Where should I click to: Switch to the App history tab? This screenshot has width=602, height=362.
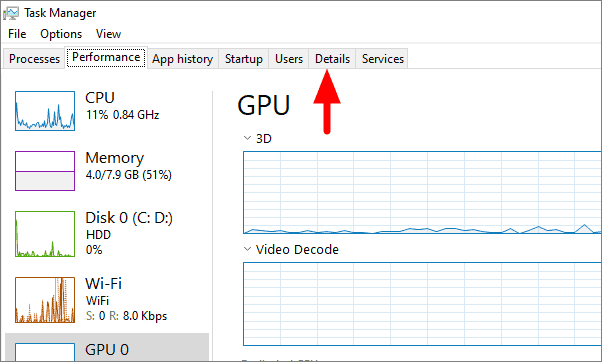tap(182, 59)
